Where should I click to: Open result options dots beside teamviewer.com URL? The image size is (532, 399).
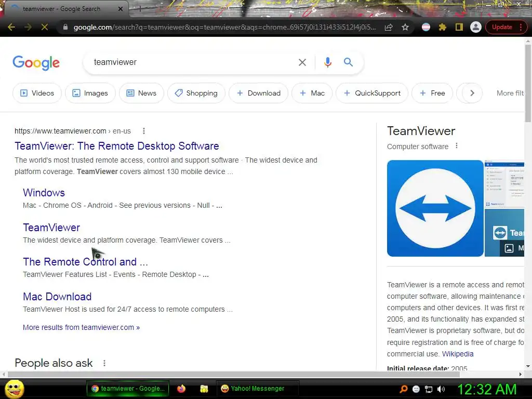pyautogui.click(x=144, y=131)
